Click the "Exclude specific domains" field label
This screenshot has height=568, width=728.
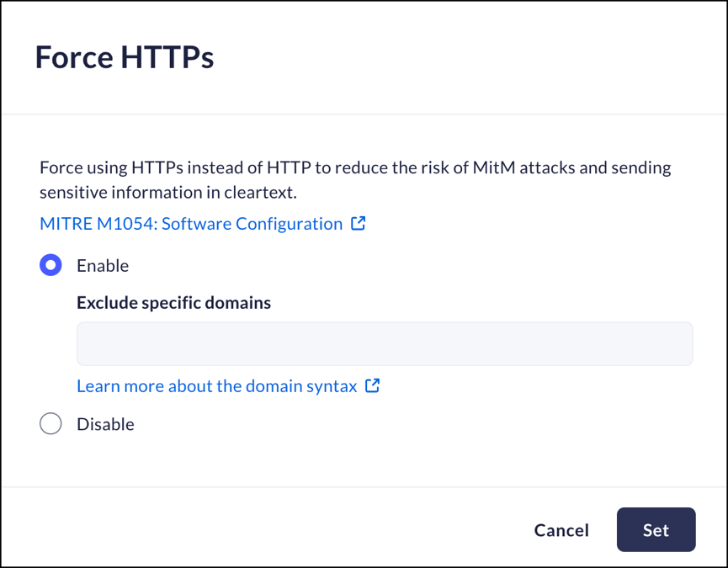coord(173,303)
